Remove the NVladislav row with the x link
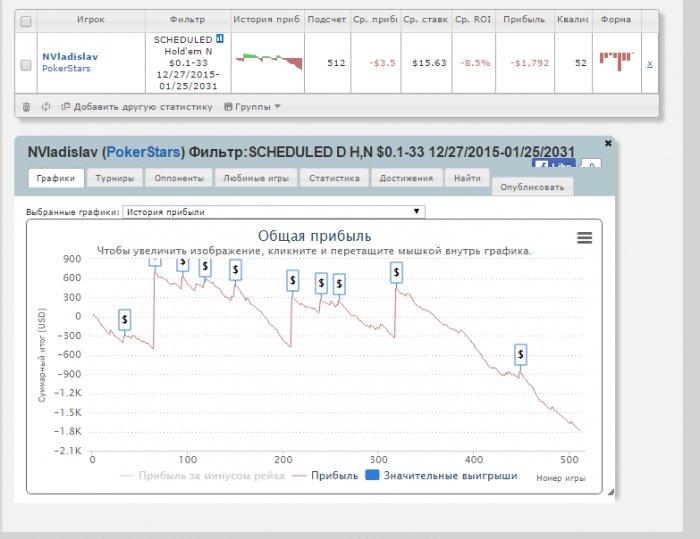700x539 pixels. pyautogui.click(x=650, y=64)
